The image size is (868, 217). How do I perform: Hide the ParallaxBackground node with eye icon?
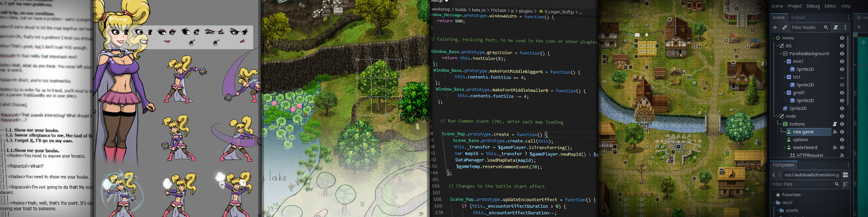[x=842, y=54]
